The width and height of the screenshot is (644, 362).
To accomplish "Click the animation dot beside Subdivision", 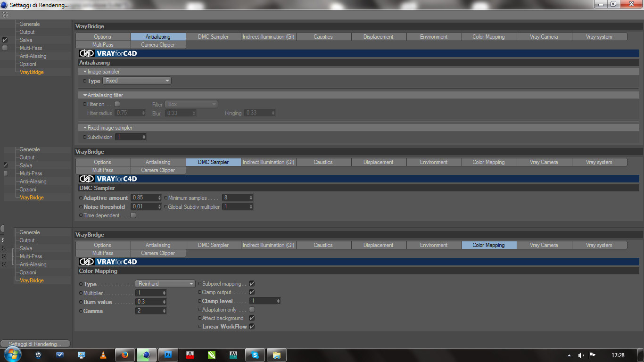I will [x=85, y=137].
